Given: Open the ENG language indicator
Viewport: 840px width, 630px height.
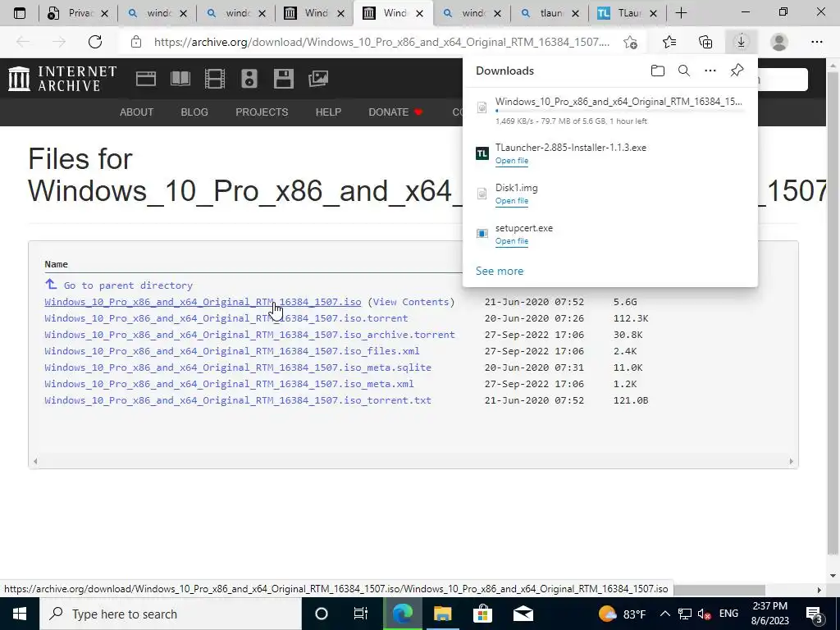Looking at the screenshot, I should click(728, 614).
